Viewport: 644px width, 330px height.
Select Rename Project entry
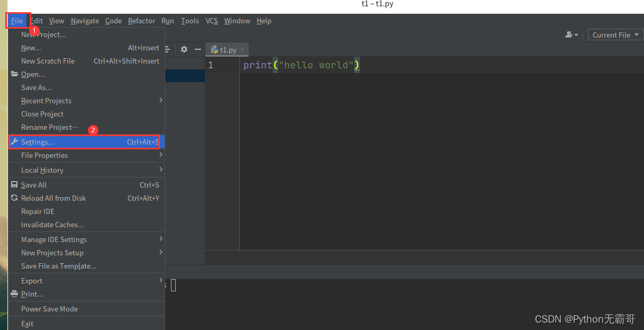point(86,127)
